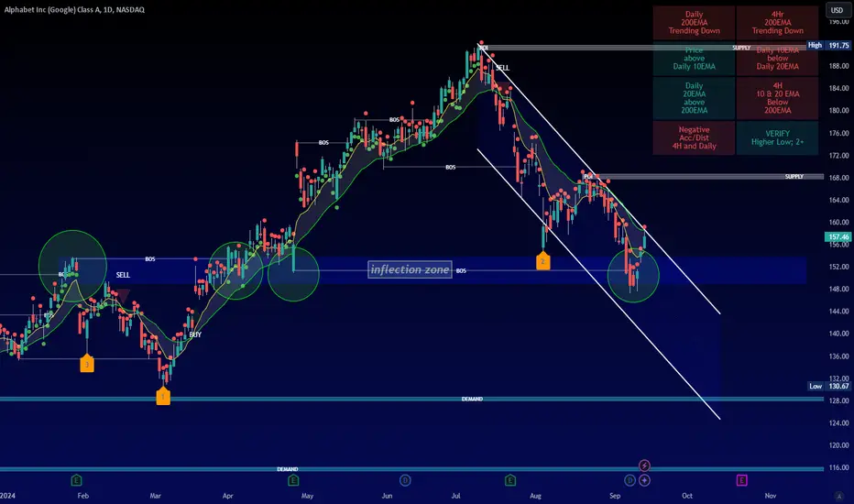This screenshot has width=854, height=504.
Task: Click the SUPPLY label at 168 level
Action: coord(794,177)
